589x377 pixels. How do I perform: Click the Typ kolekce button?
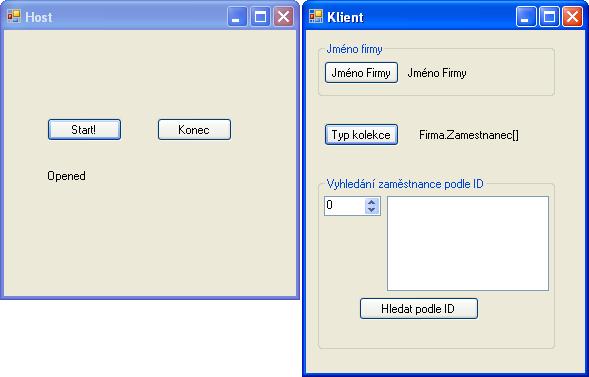361,134
